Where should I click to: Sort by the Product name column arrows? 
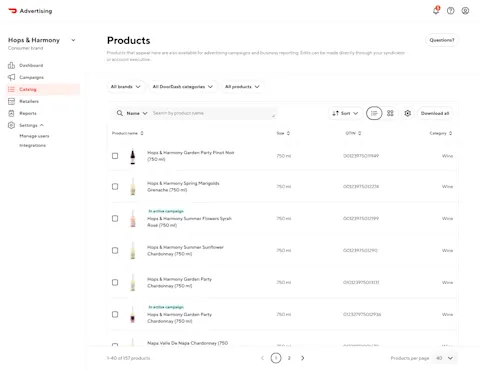[x=142, y=133]
